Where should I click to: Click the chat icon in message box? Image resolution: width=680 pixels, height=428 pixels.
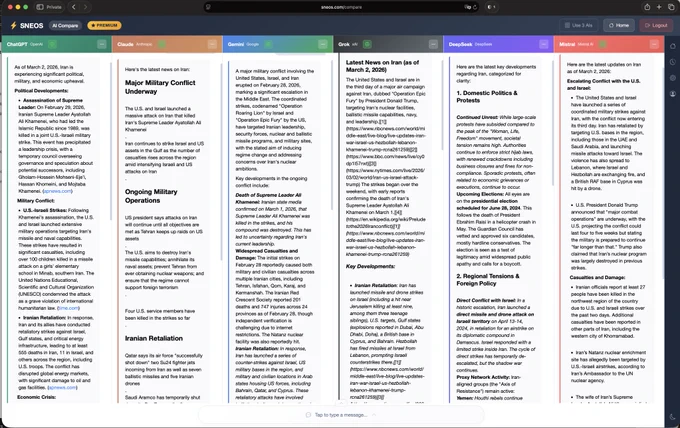point(308,415)
